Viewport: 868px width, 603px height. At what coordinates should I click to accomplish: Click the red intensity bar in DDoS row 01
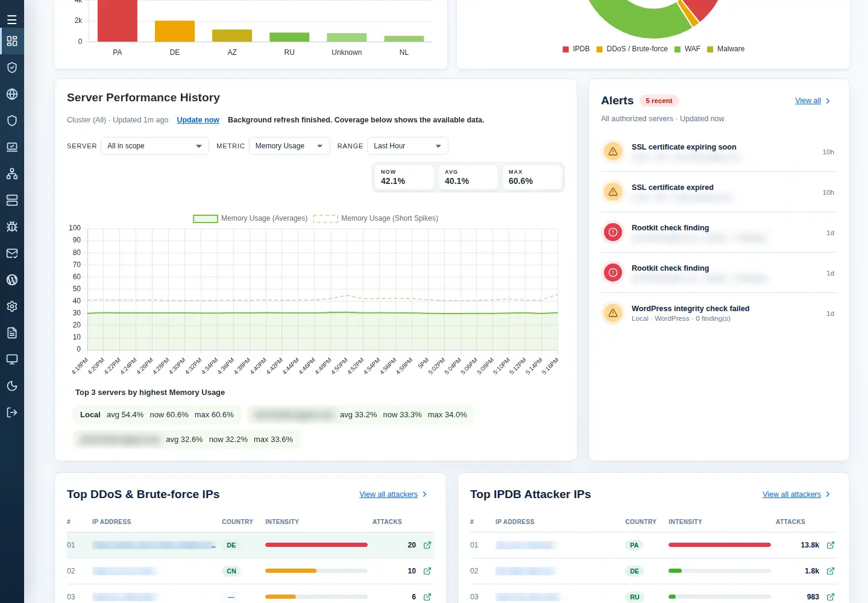click(316, 545)
